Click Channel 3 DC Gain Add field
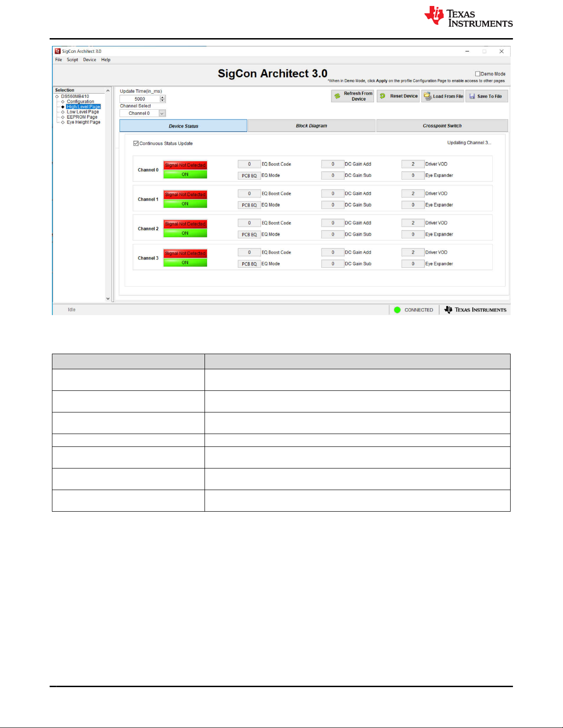Image resolution: width=563 pixels, height=728 pixels. pos(333,252)
